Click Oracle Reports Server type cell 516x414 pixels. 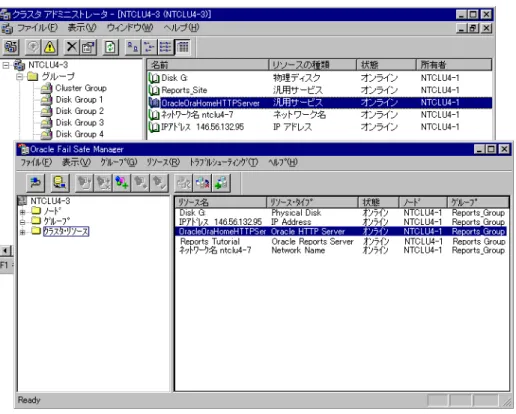point(312,241)
